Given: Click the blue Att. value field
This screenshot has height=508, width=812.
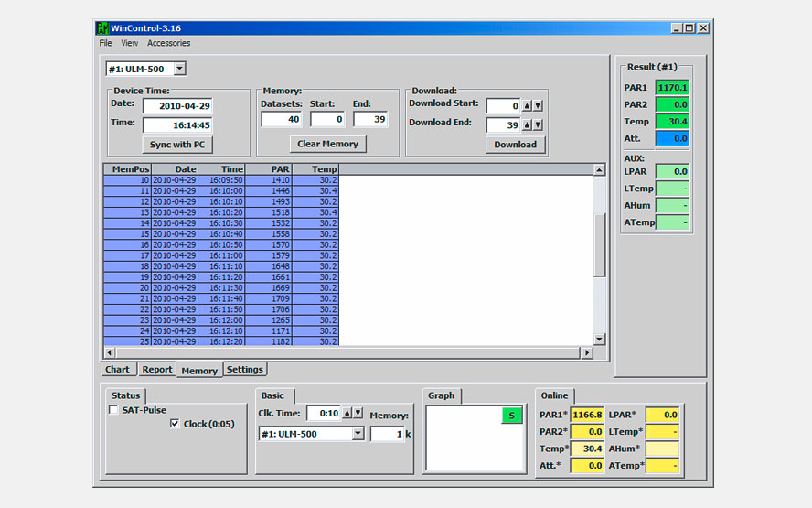Looking at the screenshot, I should pyautogui.click(x=672, y=138).
